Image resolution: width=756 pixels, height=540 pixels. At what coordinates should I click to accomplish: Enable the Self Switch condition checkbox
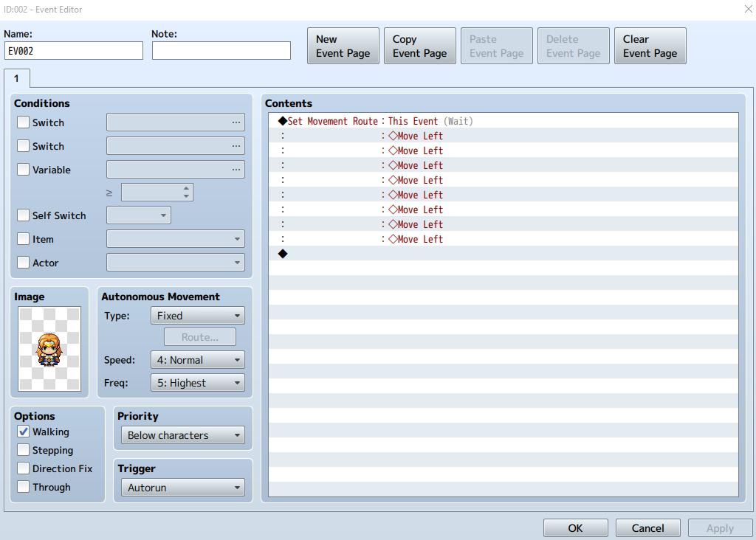click(x=23, y=215)
